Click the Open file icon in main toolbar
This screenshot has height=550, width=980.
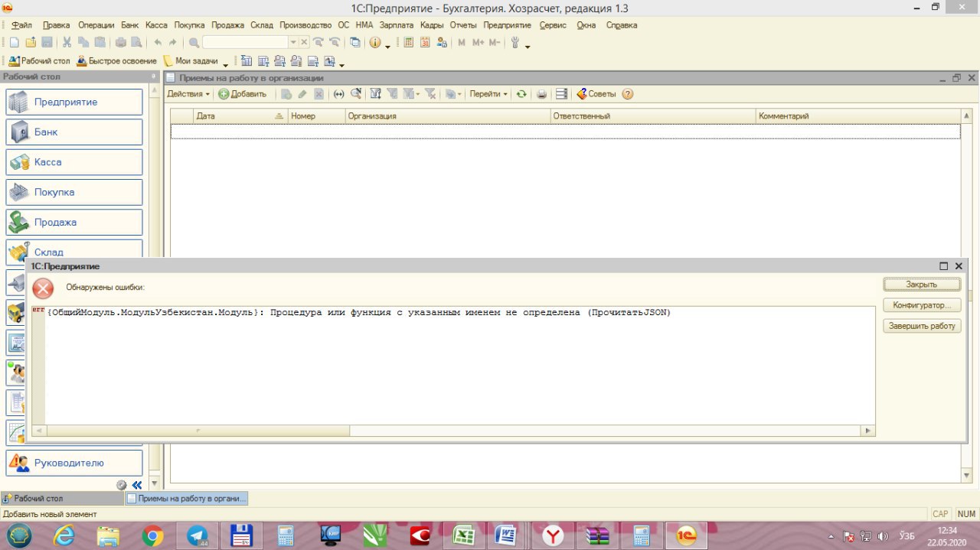[31, 43]
